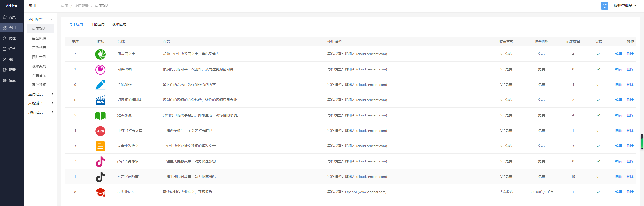Toggle the status checkmark for 朋友圈文案
The width and height of the screenshot is (644, 206).
[x=598, y=54]
